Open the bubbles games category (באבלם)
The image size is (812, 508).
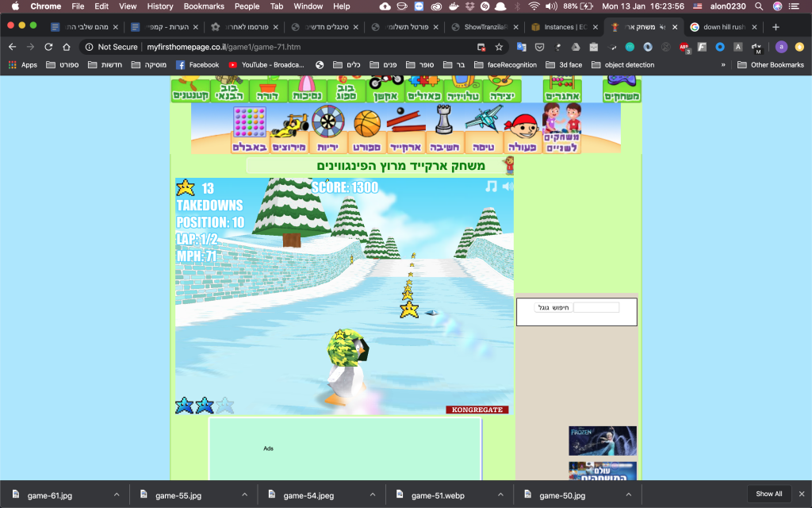tap(250, 130)
